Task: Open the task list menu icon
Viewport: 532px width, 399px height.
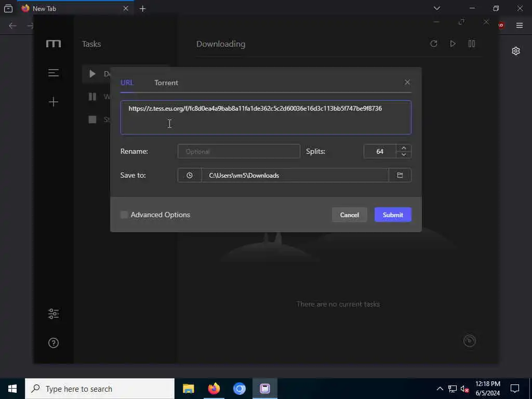Action: pos(54,73)
